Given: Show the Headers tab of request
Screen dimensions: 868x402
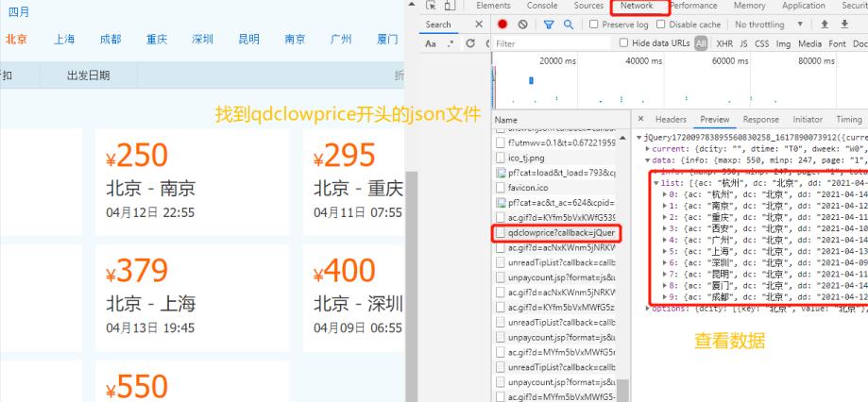Looking at the screenshot, I should (671, 120).
